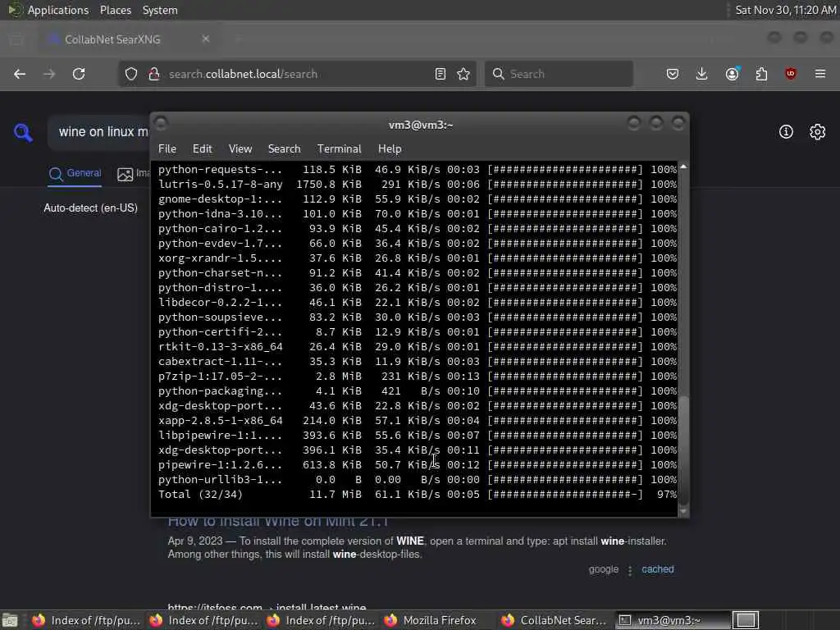Viewport: 840px width, 630px height.
Task: Click the Firefox Search box
Action: coord(559,74)
